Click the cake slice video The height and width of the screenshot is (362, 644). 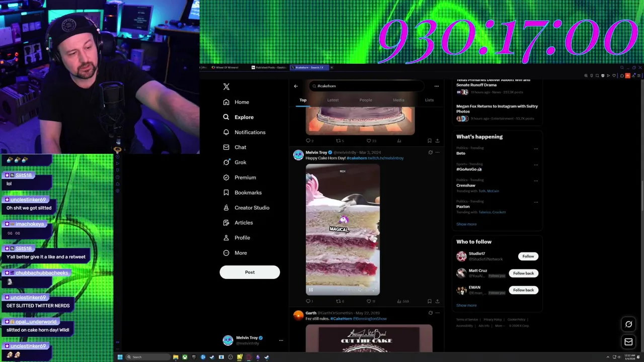click(x=343, y=229)
